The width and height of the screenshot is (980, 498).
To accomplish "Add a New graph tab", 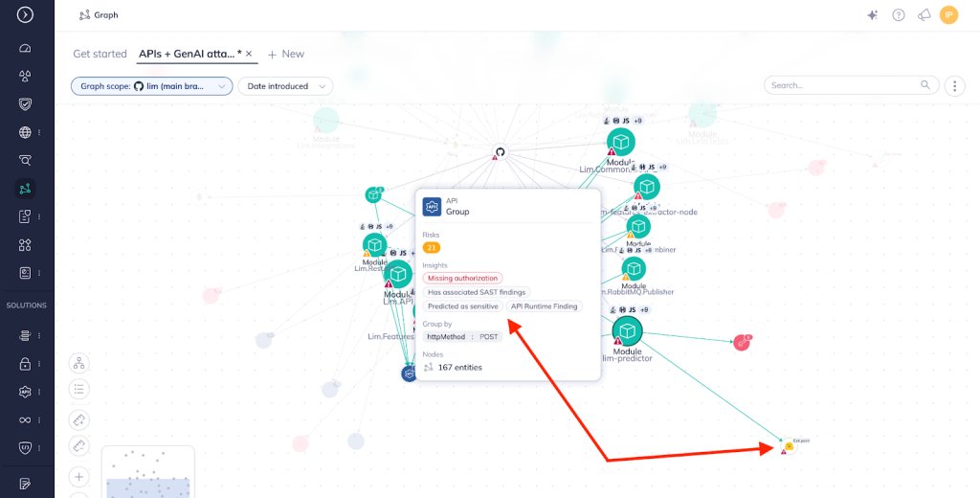I will [285, 54].
